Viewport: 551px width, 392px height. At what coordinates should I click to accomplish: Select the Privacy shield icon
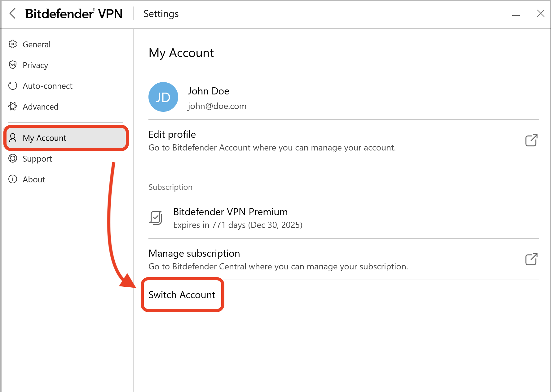pyautogui.click(x=13, y=65)
